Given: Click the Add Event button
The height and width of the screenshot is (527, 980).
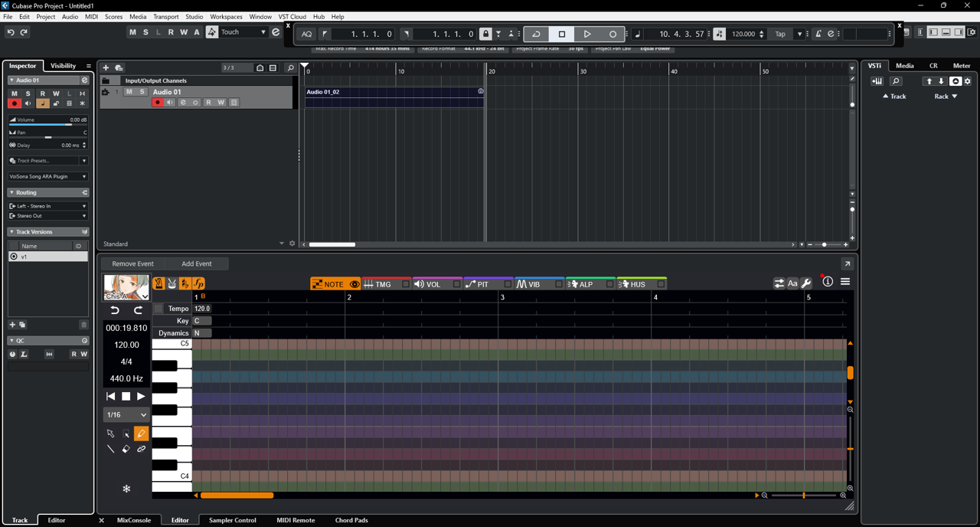Looking at the screenshot, I should coord(197,263).
